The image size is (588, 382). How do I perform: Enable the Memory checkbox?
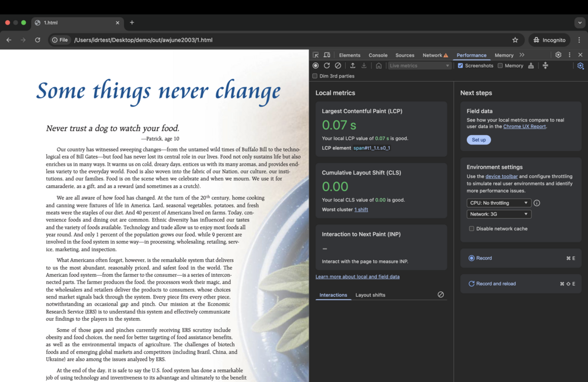pyautogui.click(x=500, y=66)
